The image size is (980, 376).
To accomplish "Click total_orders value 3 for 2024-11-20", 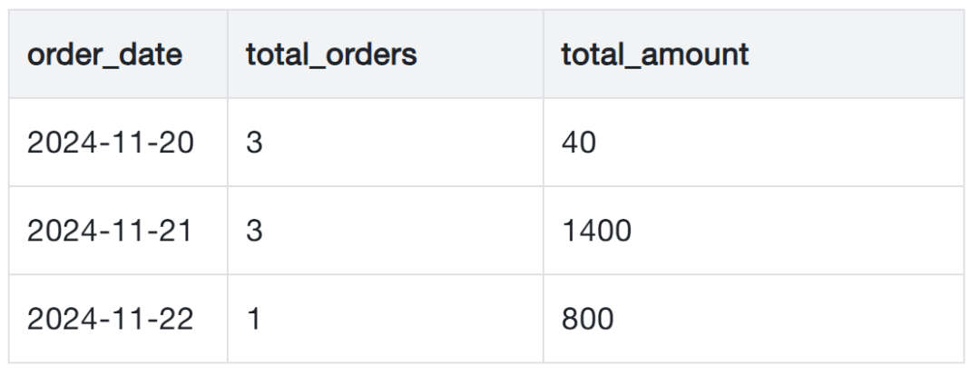I will click(254, 143).
